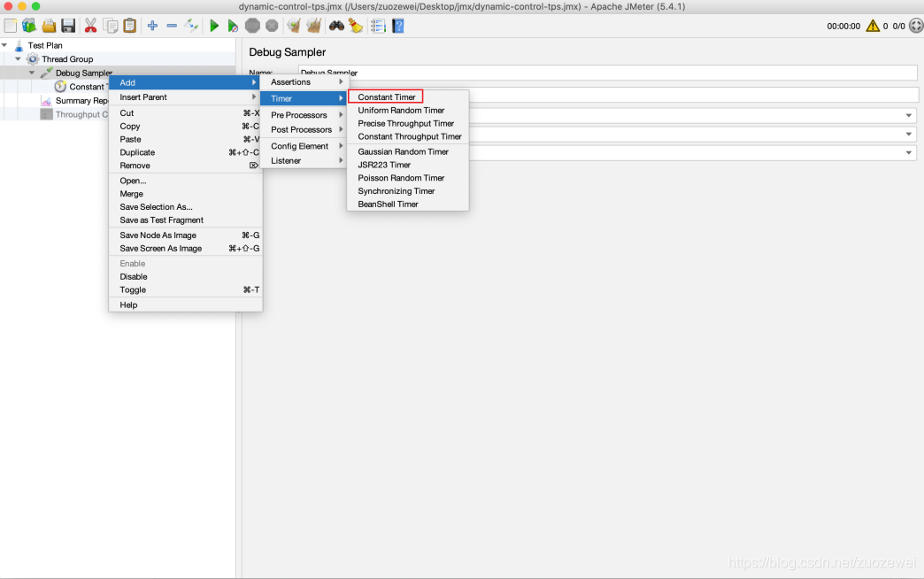Screen dimensions: 924x579
Task: Add a BeanShell Timer
Action: (408, 204)
